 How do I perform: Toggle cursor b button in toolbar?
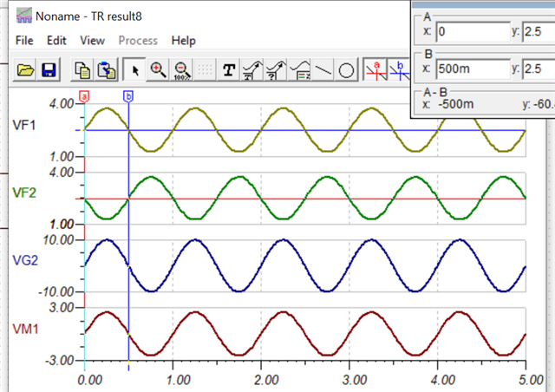(x=399, y=69)
